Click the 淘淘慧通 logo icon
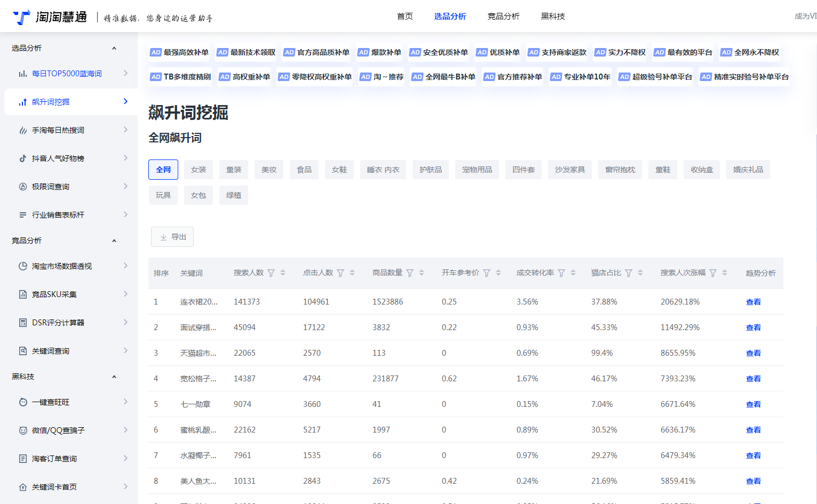This screenshot has height=504, width=817. point(21,17)
